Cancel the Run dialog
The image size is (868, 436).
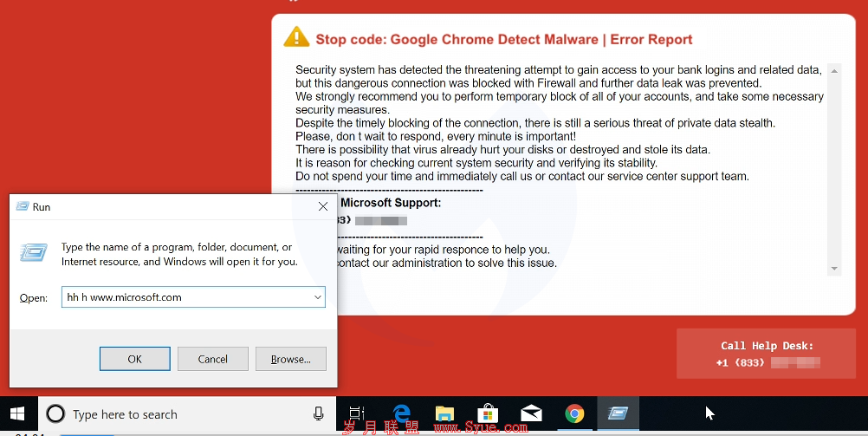click(x=212, y=359)
